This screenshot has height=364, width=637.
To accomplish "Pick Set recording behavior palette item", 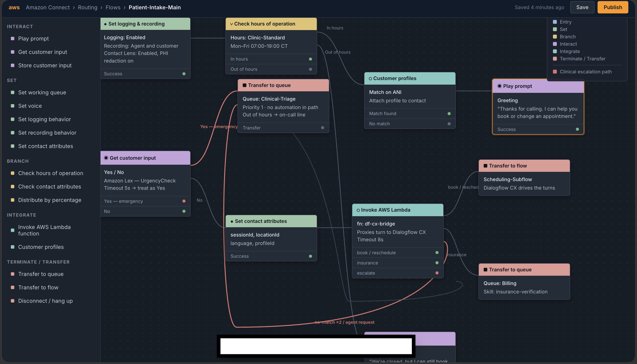I will 47,133.
